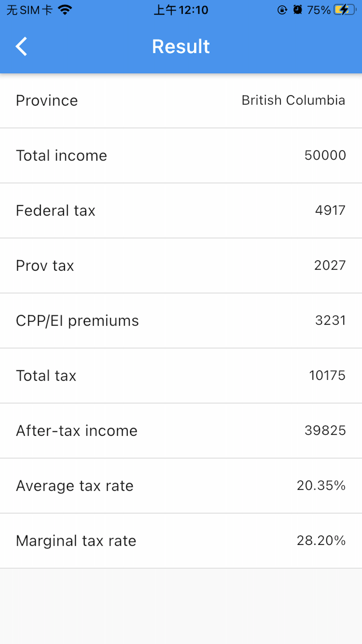Tap the 3231 premiums amount
362x644 pixels.
pos(330,321)
